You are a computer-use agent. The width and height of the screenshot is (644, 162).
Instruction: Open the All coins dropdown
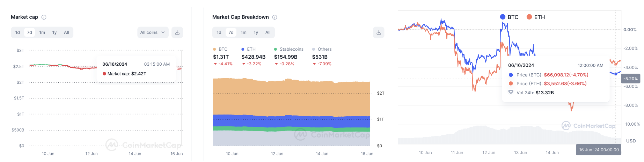coord(153,32)
